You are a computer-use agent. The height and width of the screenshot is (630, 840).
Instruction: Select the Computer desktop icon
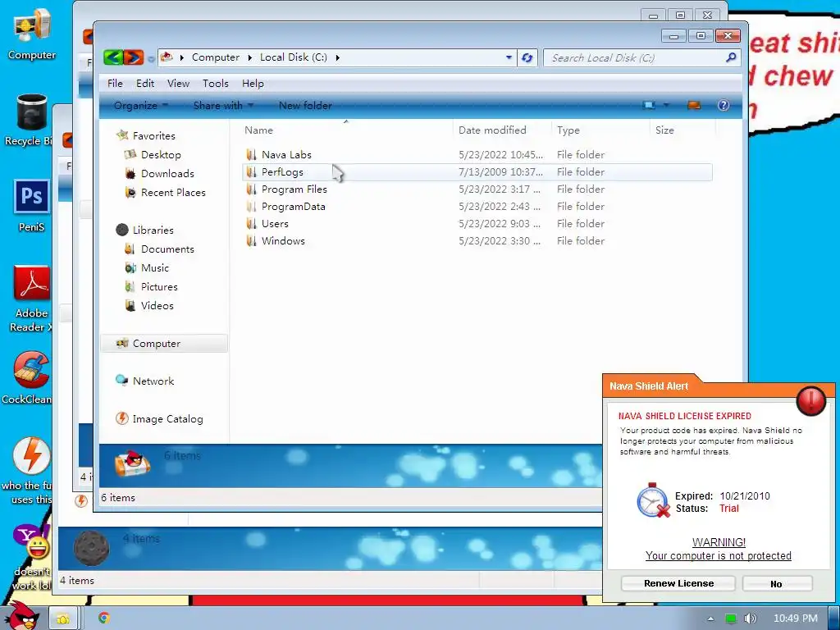[32, 34]
